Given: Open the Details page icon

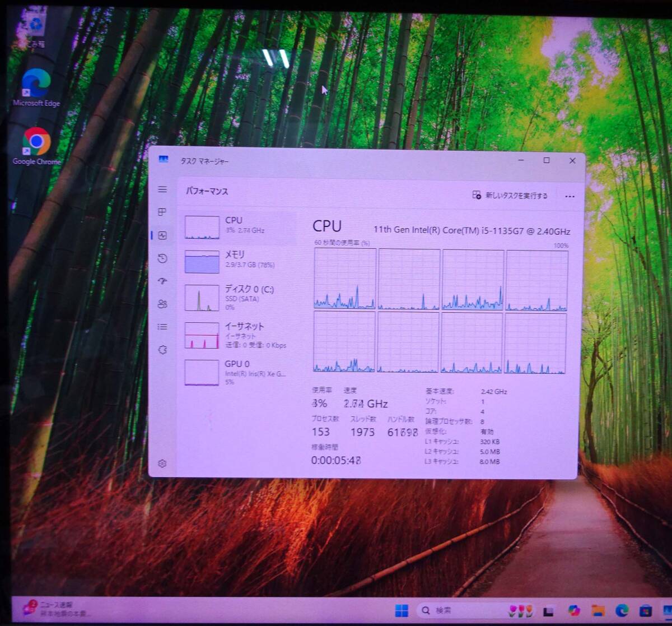Looking at the screenshot, I should tap(162, 327).
